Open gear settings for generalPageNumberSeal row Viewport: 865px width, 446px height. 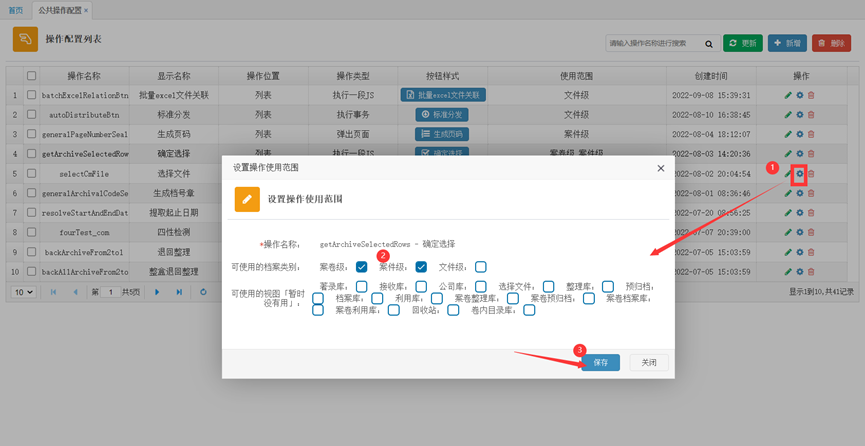[799, 134]
